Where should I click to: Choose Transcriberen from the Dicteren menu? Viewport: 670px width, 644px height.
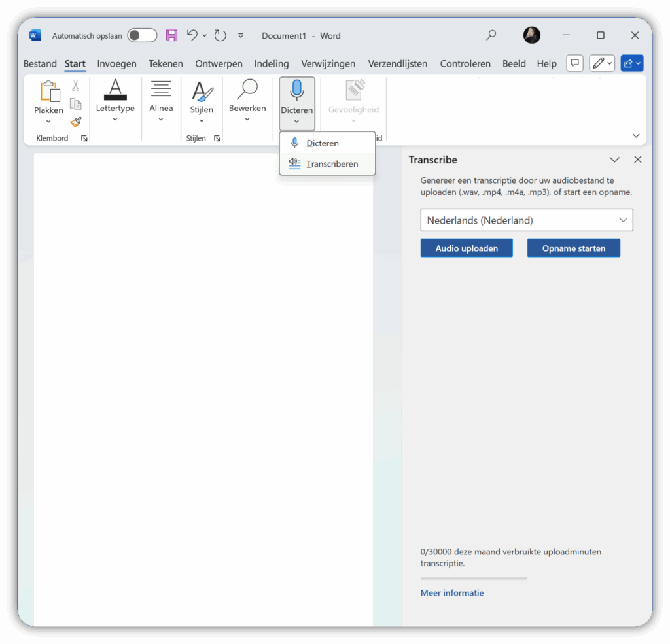coord(332,164)
